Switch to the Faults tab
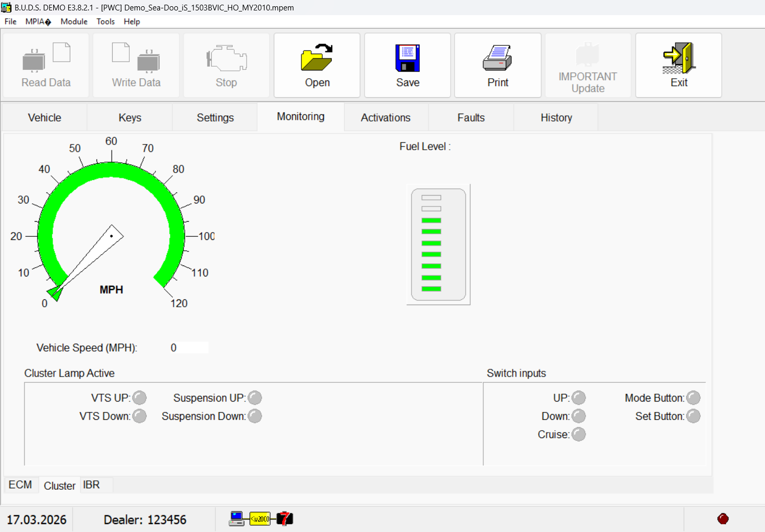Viewport: 765px width, 532px height. coord(471,117)
